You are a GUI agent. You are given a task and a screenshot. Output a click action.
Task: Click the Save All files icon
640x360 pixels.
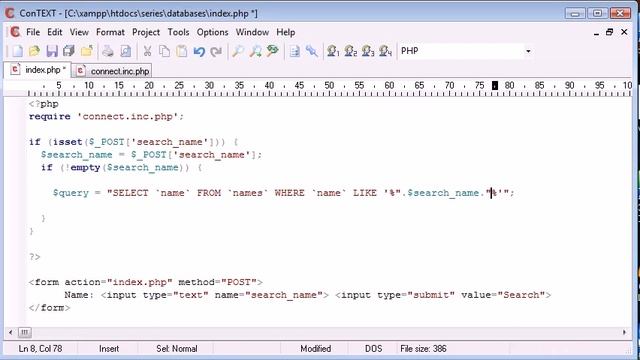69,51
